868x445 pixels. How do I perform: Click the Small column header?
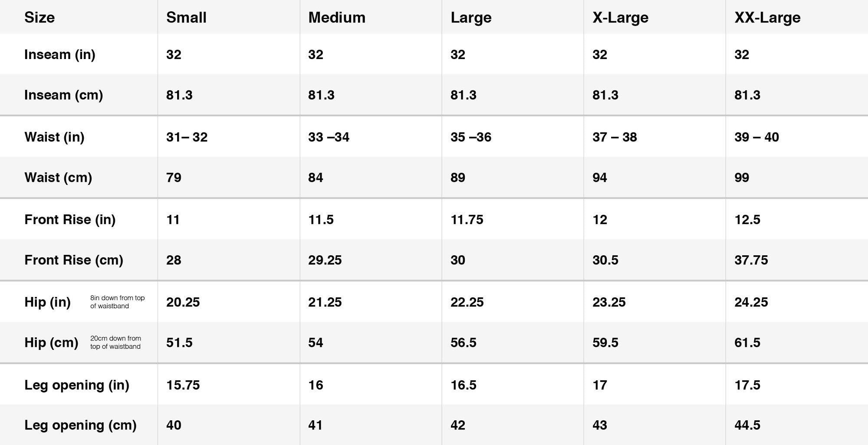tap(186, 17)
